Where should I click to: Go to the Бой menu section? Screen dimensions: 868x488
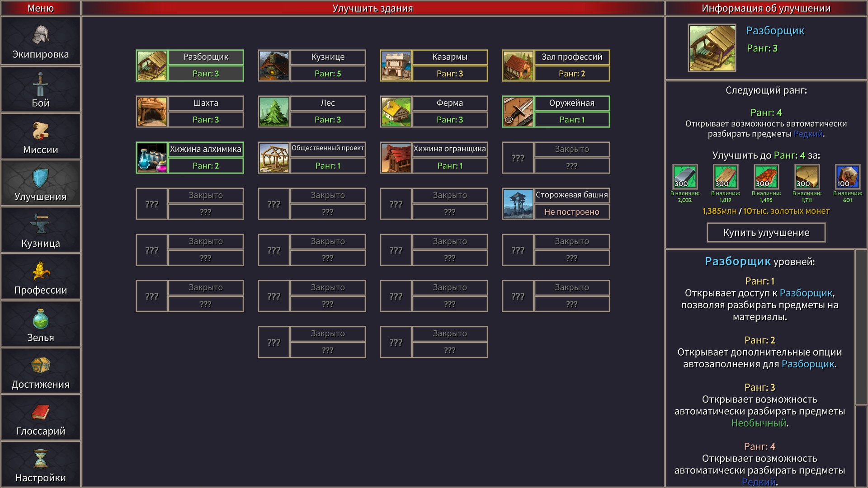pyautogui.click(x=41, y=89)
